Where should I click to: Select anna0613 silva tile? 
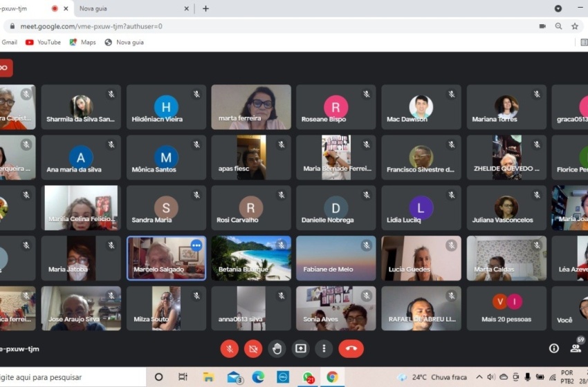(x=251, y=308)
